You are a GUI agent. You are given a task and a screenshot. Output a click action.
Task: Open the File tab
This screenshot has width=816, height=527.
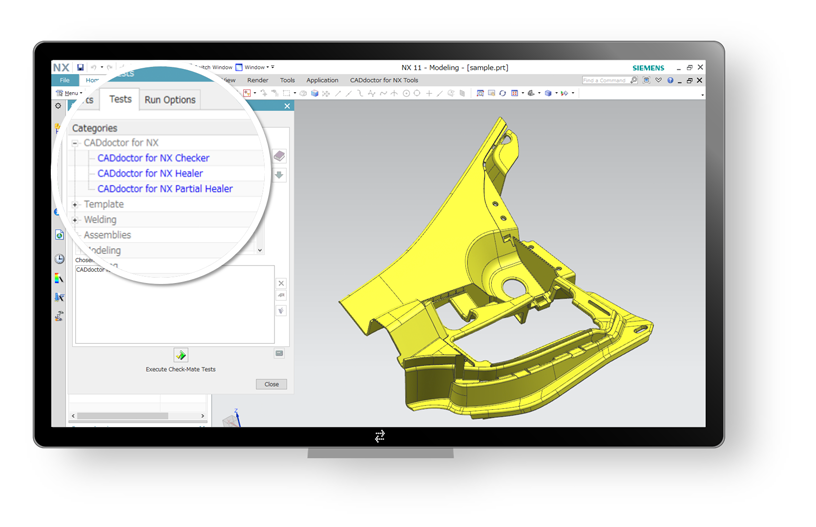click(65, 80)
